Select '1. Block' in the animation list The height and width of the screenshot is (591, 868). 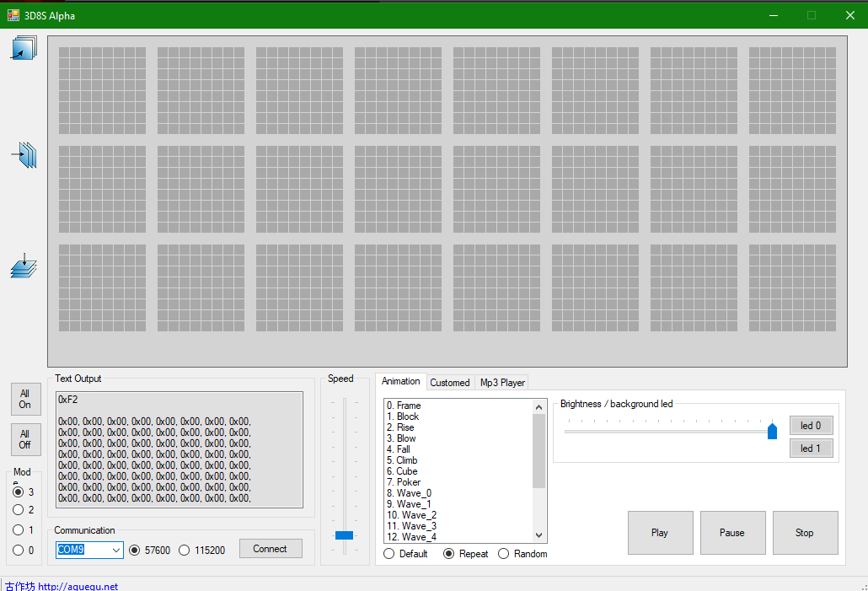458,416
